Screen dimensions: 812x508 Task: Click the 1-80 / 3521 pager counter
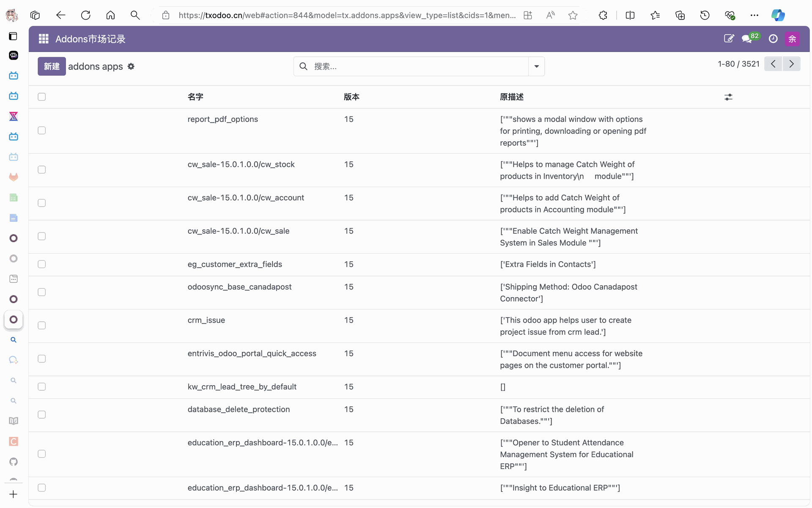(738, 64)
